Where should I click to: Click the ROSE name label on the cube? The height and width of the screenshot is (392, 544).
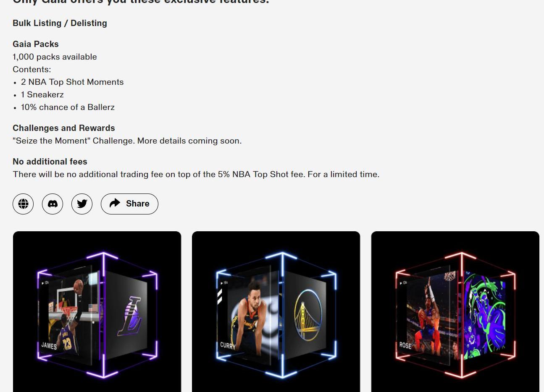point(405,345)
